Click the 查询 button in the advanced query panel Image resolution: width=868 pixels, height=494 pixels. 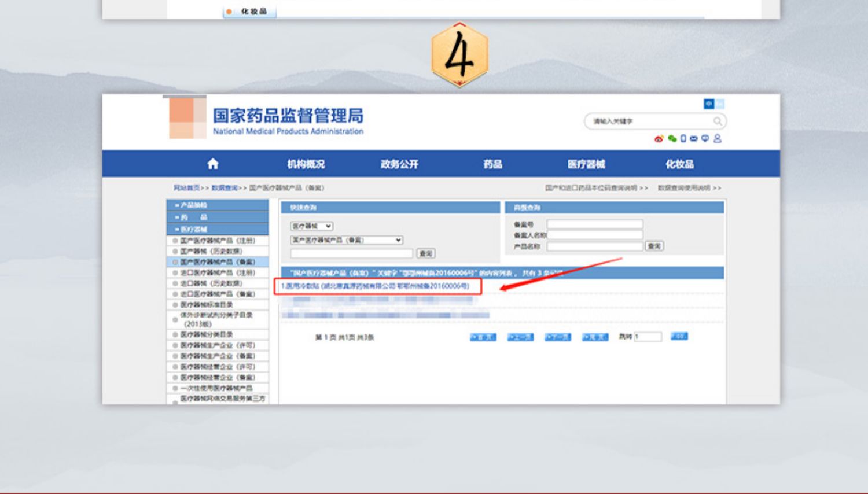coord(655,246)
